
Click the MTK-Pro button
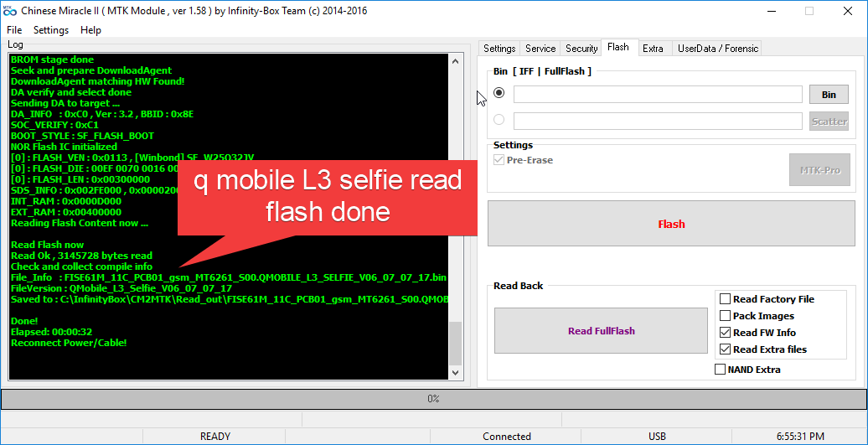click(820, 170)
